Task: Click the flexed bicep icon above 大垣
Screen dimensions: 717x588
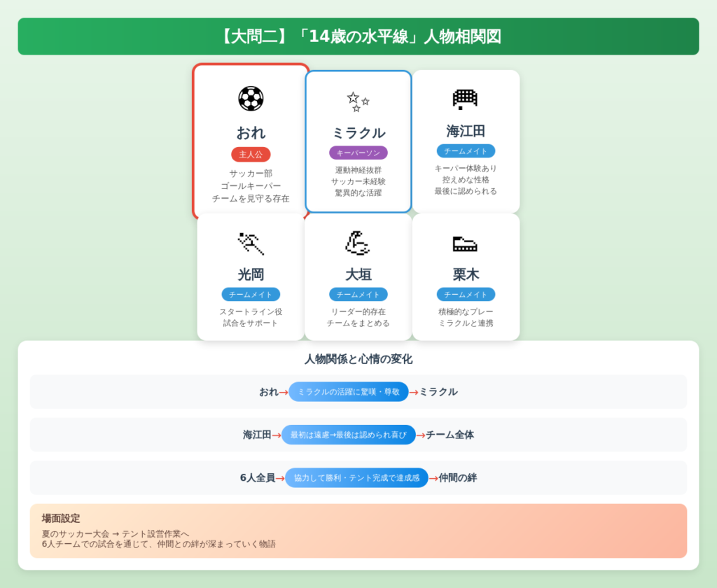Action: tap(358, 243)
